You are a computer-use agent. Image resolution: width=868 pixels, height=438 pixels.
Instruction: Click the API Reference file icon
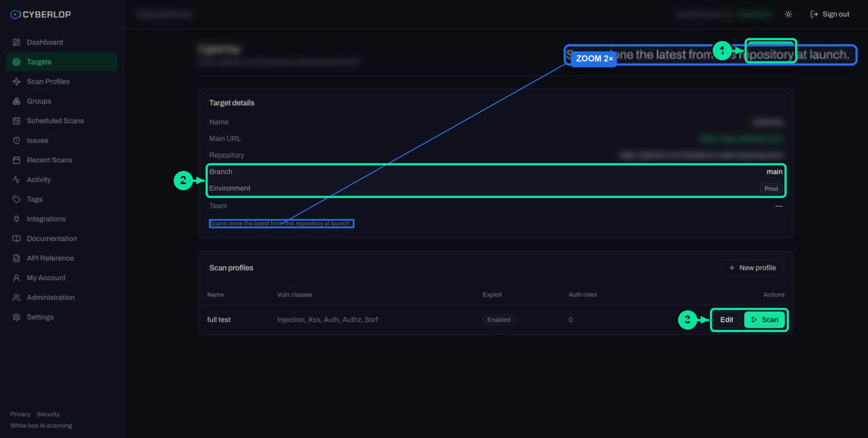coord(16,258)
